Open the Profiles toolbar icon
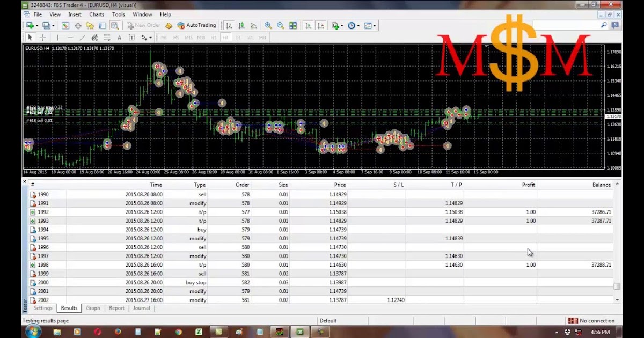Viewport: 644px width, 338px height. point(46,26)
